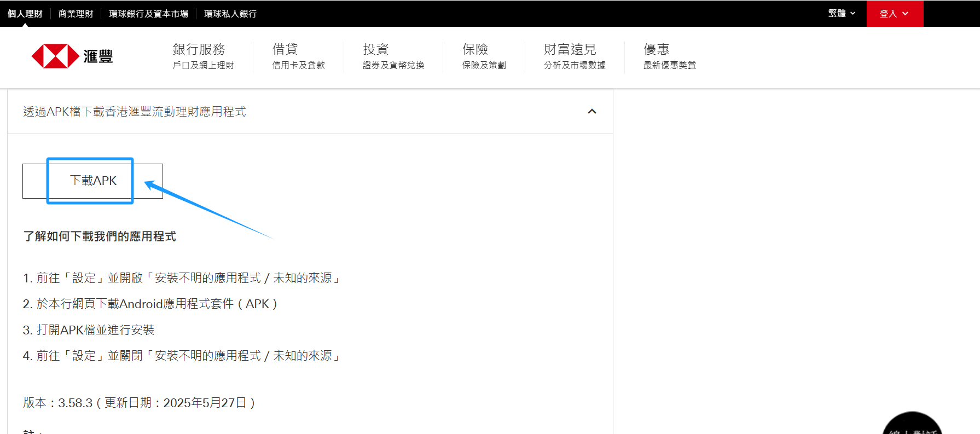Open the 商業理財 top tab
This screenshot has height=434, width=980.
tap(76, 14)
